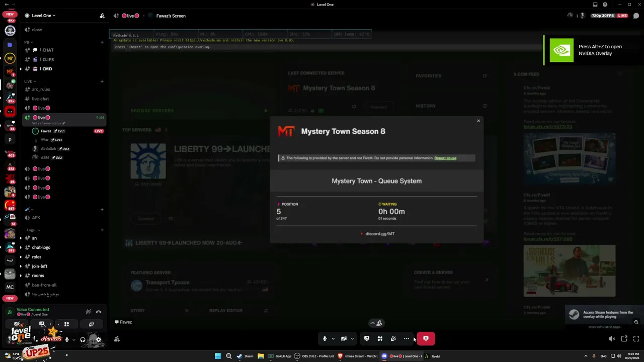The image size is (644, 362).
Task: Pop out the stream into a window
Action: pos(624,339)
